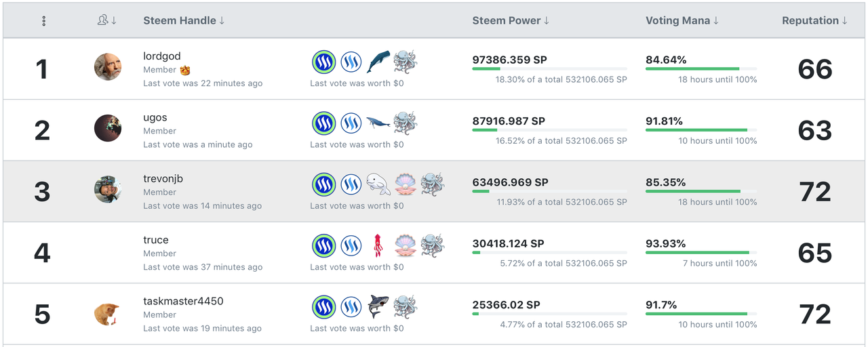Click 'Last vote was a minute ago' text
Viewport: 868px width, 347px height.
[198, 144]
